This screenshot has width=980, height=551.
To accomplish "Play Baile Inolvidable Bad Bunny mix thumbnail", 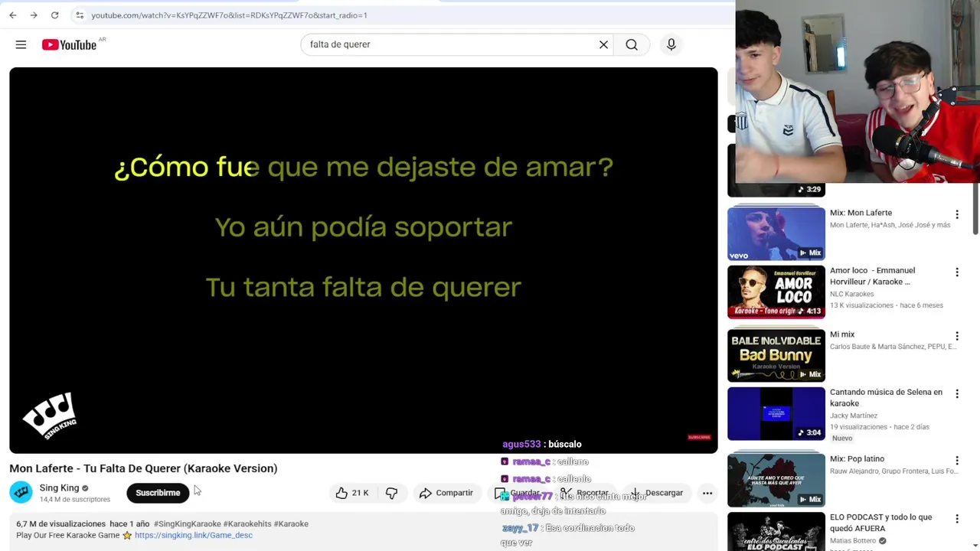I will coord(776,355).
